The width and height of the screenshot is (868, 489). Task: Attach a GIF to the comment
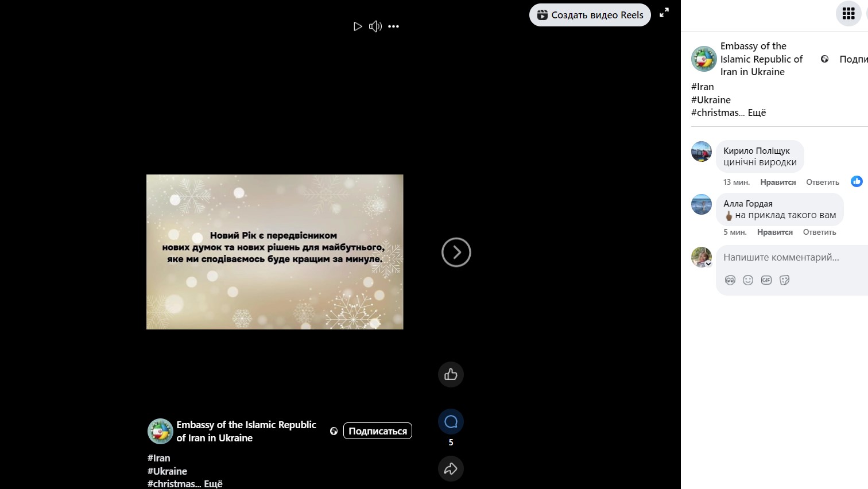(766, 280)
